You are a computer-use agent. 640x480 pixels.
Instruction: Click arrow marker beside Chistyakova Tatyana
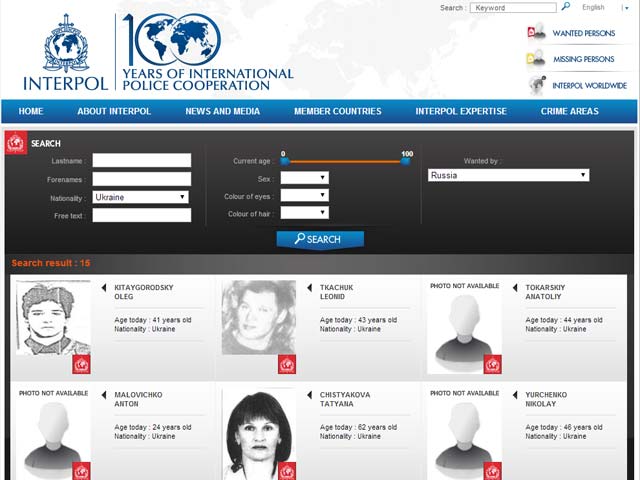pyautogui.click(x=310, y=395)
